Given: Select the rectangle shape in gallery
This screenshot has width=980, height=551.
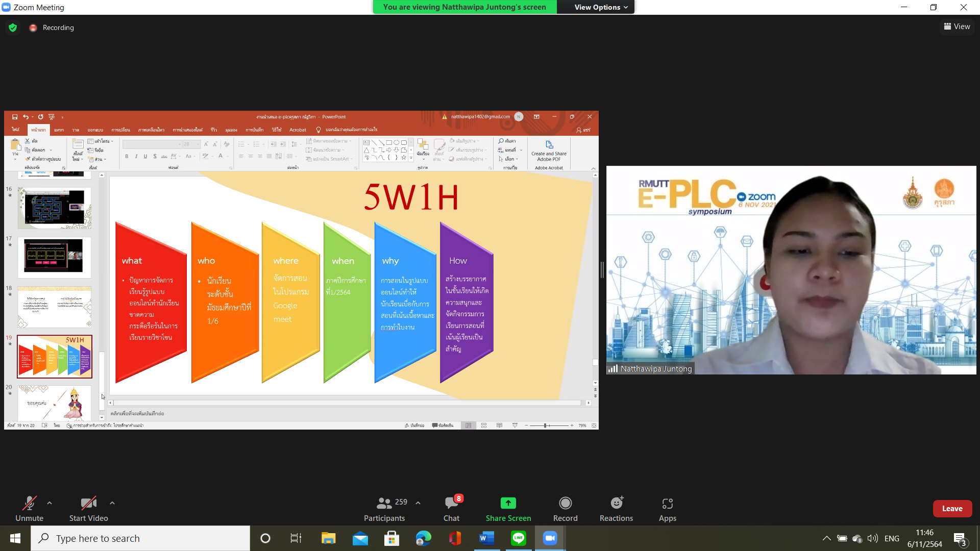Looking at the screenshot, I should (x=388, y=143).
